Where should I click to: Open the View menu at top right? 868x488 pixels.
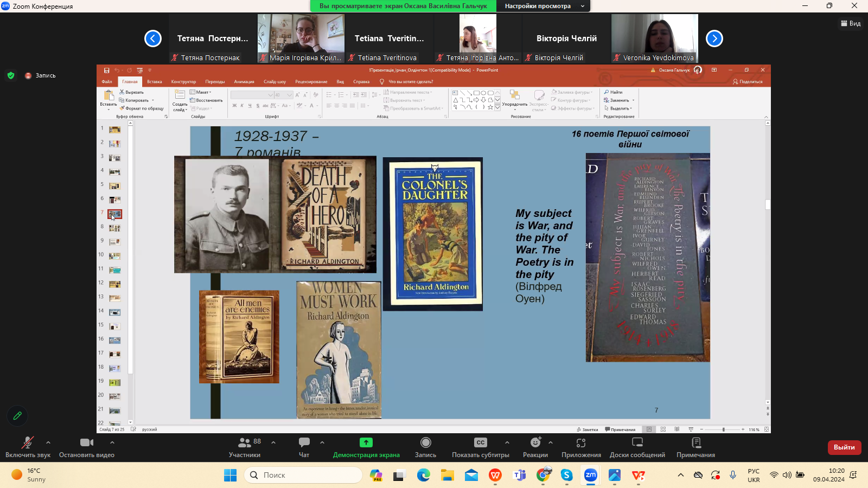tap(851, 23)
